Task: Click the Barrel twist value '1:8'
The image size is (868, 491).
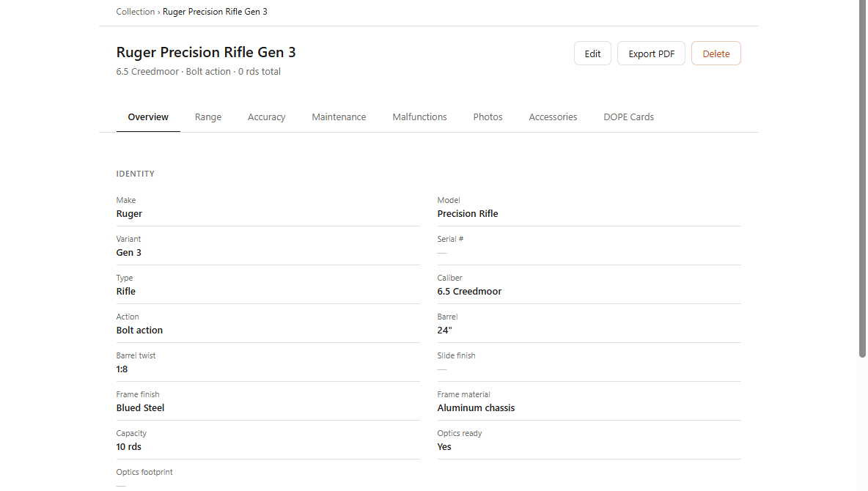Action: 122,369
